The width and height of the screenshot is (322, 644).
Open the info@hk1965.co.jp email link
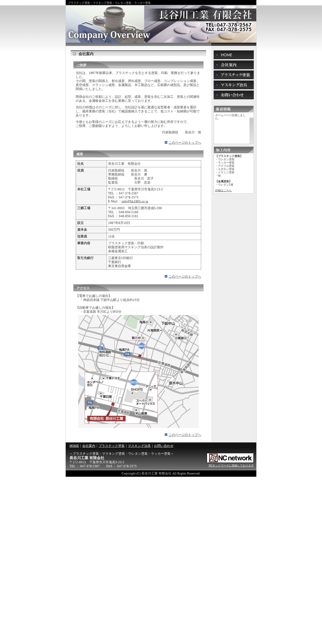(135, 201)
